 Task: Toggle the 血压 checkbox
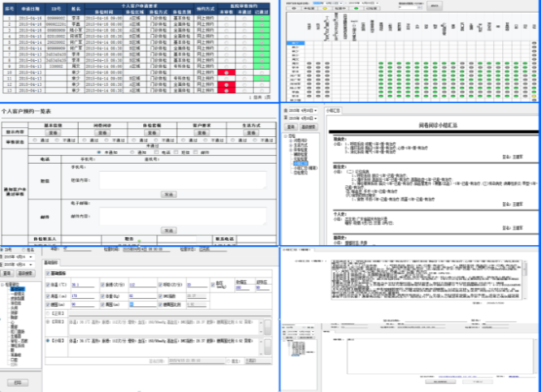point(213,285)
